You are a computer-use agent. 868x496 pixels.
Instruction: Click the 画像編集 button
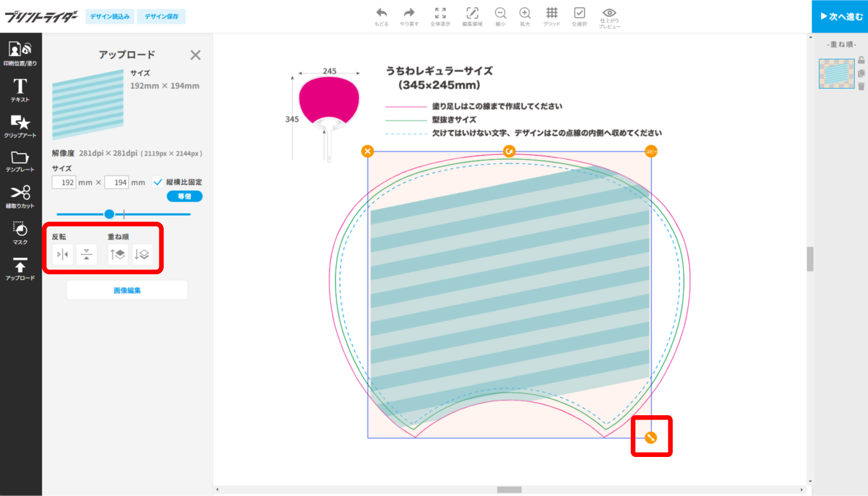tap(127, 291)
